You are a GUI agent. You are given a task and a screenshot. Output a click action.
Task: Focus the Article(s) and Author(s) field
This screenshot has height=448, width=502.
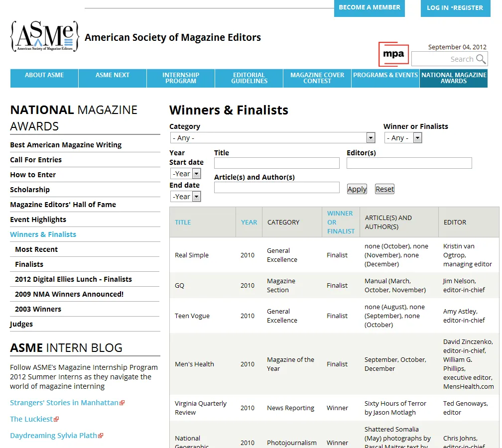pyautogui.click(x=276, y=188)
